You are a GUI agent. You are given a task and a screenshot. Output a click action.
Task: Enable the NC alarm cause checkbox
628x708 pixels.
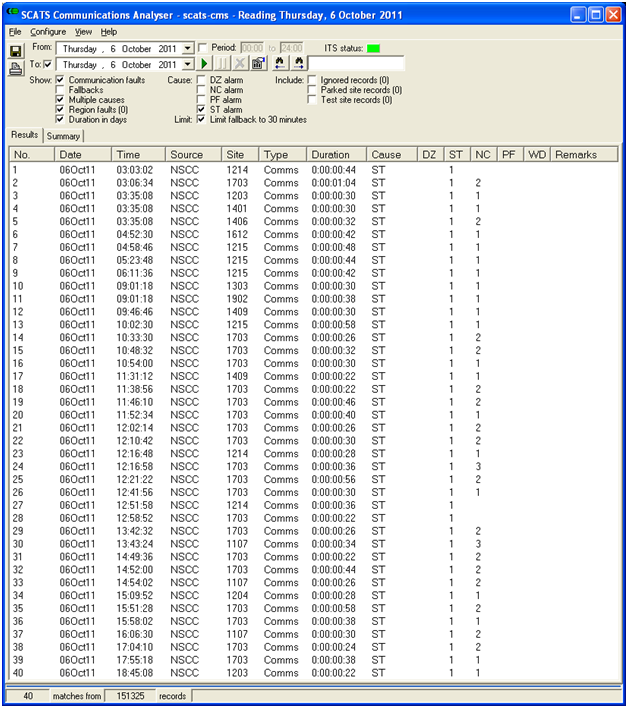201,90
